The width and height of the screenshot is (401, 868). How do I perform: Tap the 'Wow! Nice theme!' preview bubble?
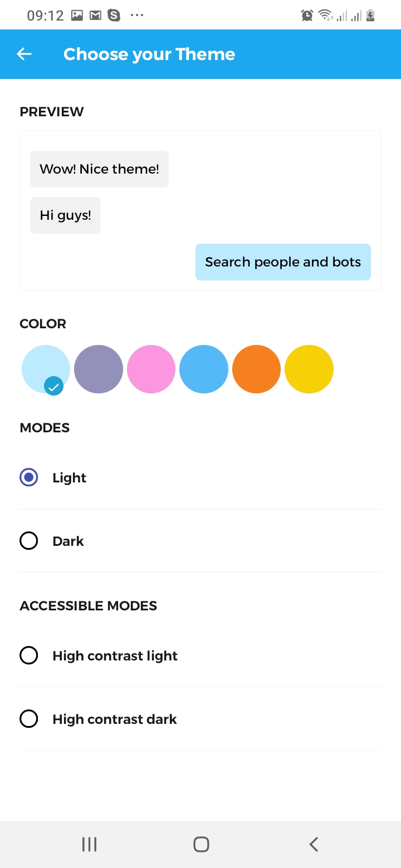[99, 169]
